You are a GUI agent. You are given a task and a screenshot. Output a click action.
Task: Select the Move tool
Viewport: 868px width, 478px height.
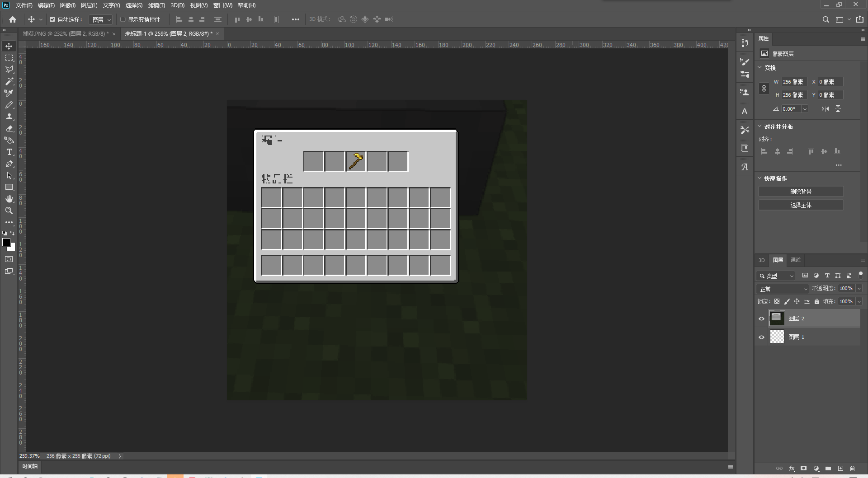point(9,47)
